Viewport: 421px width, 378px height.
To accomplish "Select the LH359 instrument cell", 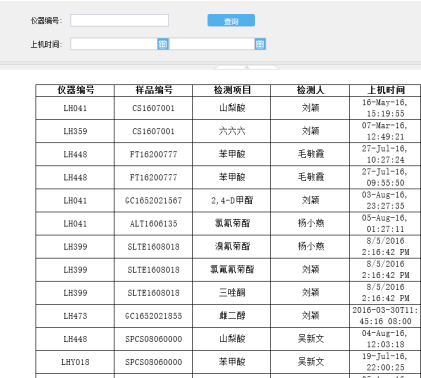I will tap(75, 131).
